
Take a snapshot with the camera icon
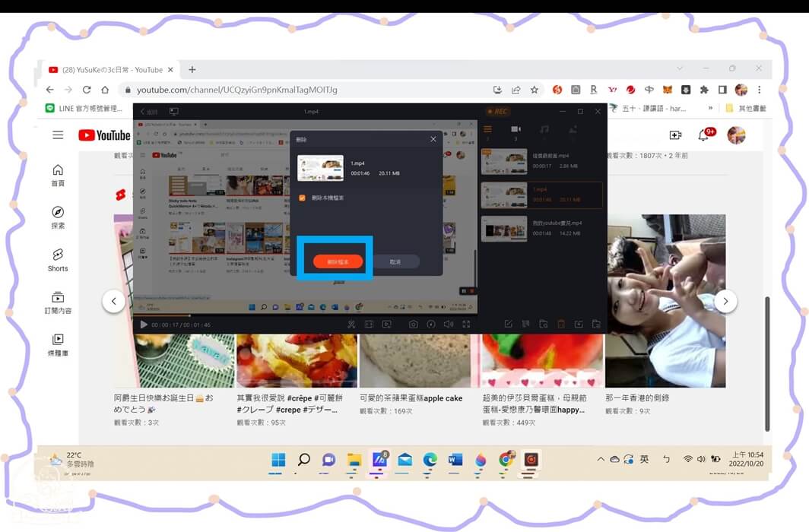(413, 323)
